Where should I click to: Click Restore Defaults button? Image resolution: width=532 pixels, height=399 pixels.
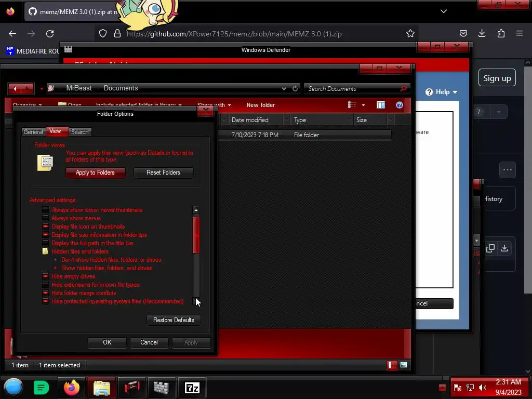(x=174, y=320)
